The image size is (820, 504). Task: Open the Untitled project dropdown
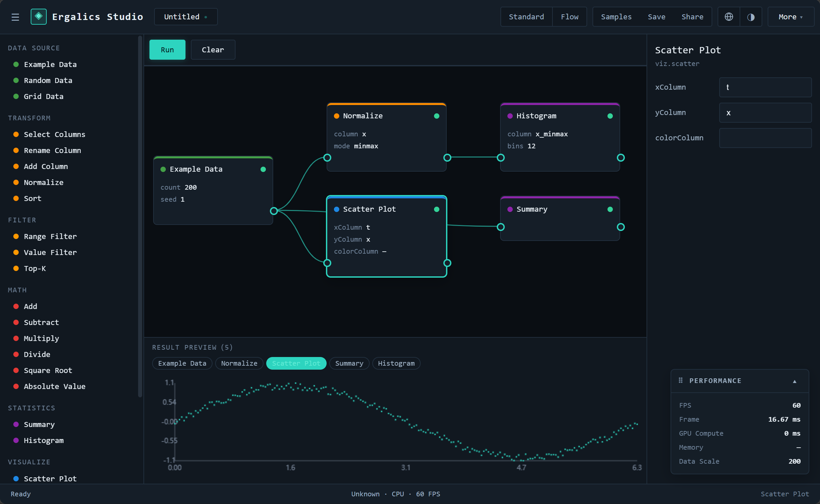coord(186,17)
